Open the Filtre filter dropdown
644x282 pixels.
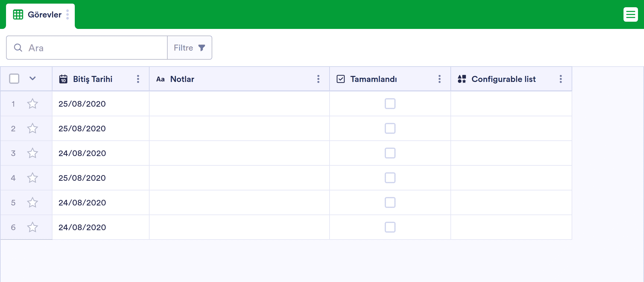[189, 48]
